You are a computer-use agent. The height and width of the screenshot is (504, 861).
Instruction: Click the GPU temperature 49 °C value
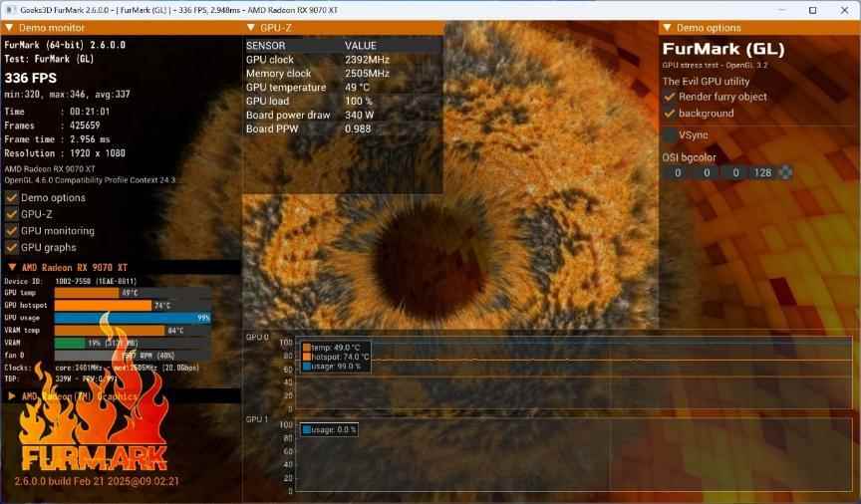tap(358, 88)
